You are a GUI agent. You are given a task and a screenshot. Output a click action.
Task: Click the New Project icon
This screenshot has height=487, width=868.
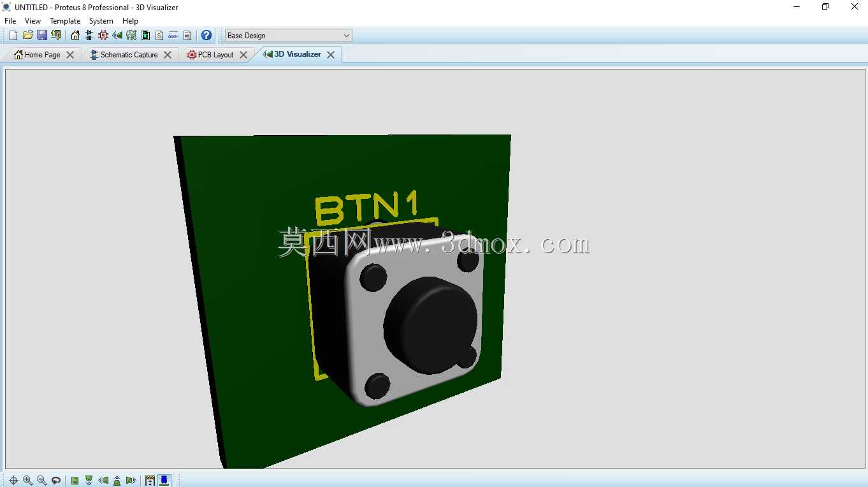point(13,35)
